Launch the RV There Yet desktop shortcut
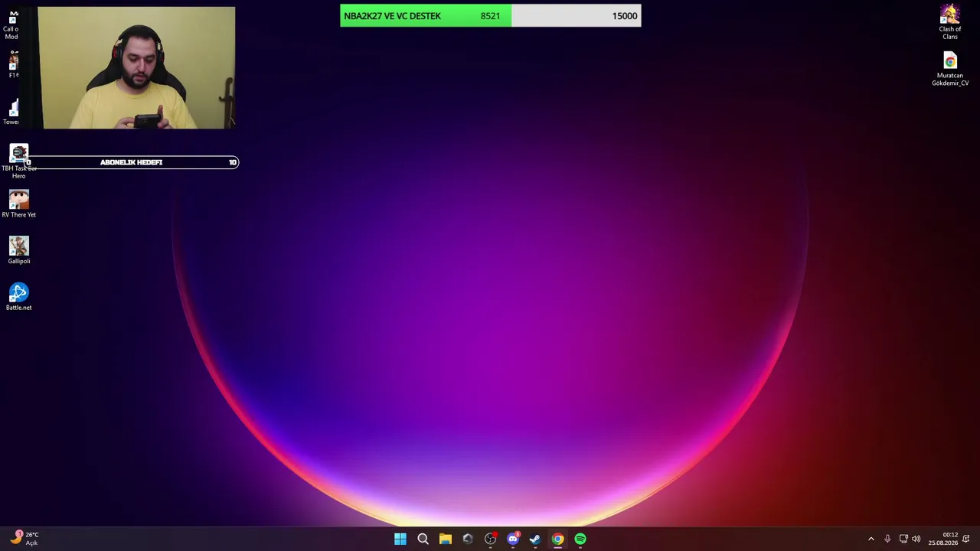The image size is (980, 551). coord(18,204)
